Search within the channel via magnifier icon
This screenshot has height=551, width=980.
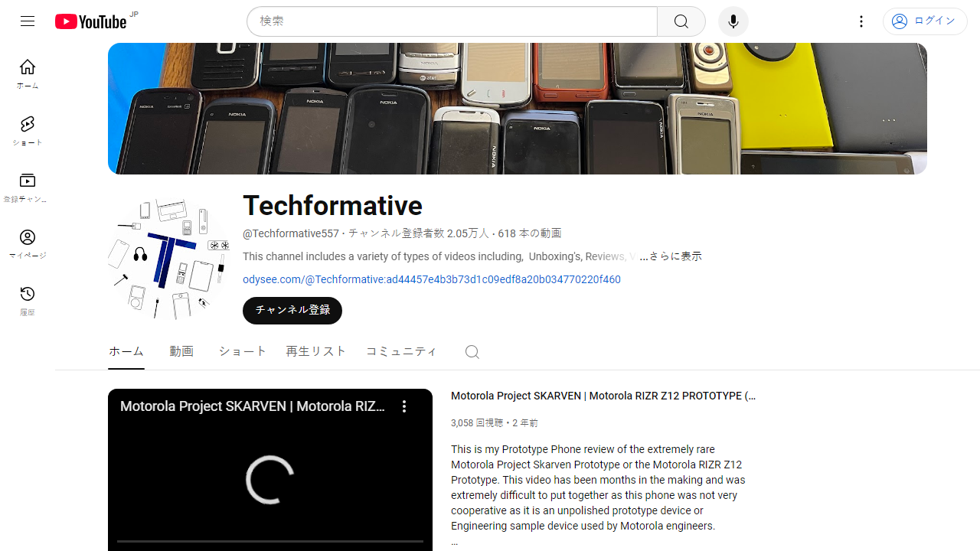click(x=472, y=351)
